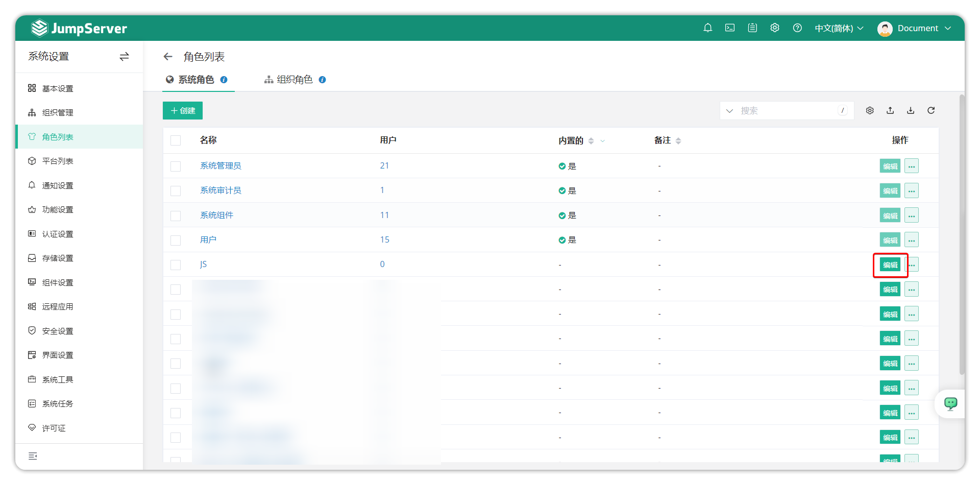
Task: Check the checkbox in row below JS
Action: coord(176,290)
